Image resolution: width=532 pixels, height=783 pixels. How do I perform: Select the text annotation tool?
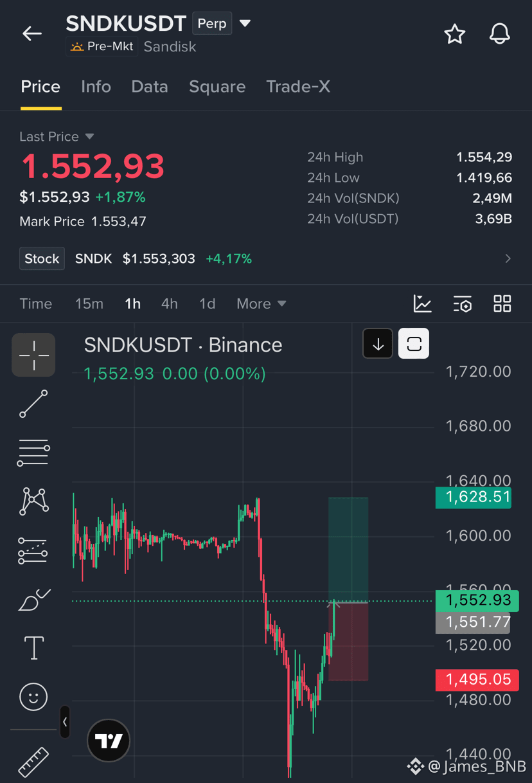pos(33,648)
